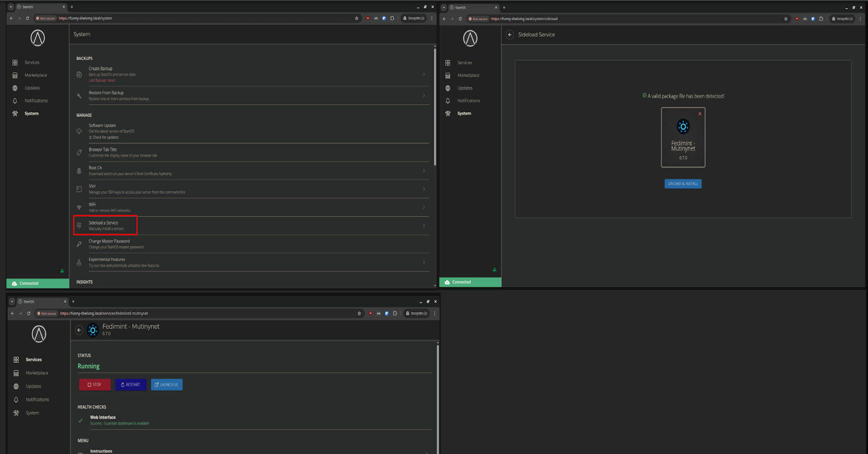
Task: Click Experimental Features flask icon
Action: point(79,262)
